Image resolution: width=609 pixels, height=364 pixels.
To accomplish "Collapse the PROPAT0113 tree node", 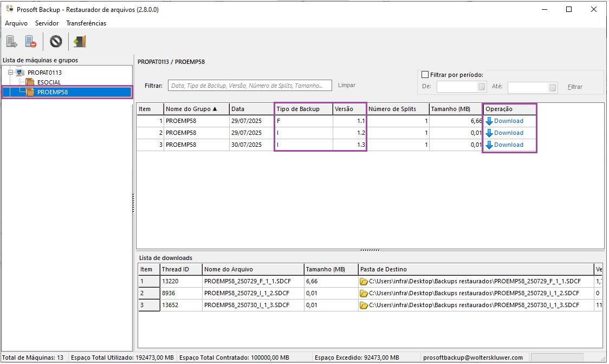I will point(10,72).
